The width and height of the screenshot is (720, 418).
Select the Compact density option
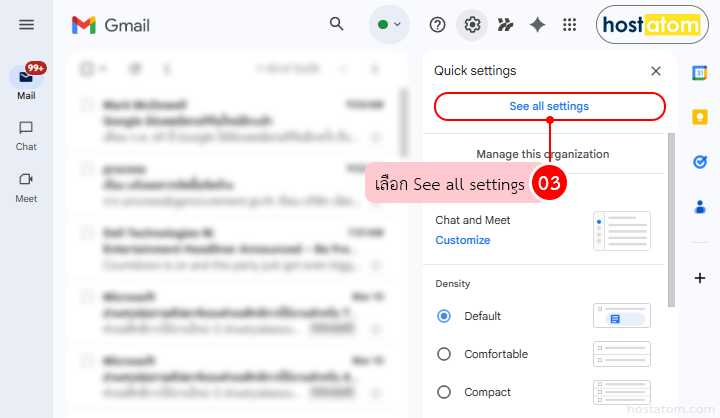(x=444, y=392)
